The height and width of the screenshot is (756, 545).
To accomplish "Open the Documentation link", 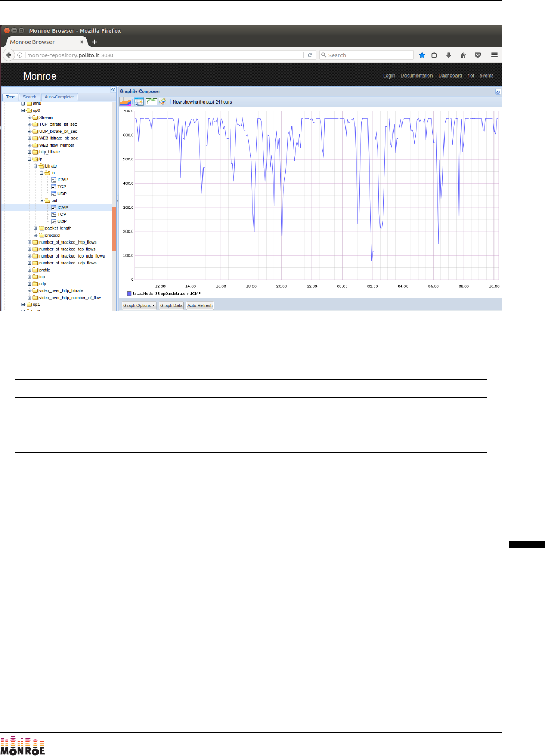I will click(416, 75).
